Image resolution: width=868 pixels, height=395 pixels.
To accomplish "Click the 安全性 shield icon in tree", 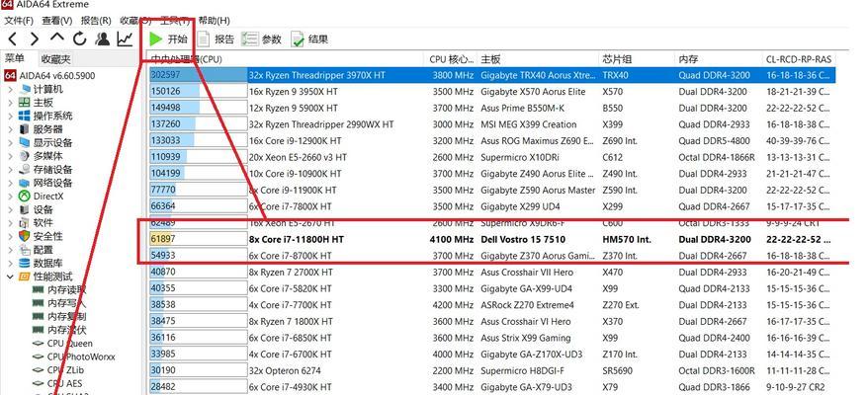I will click(25, 236).
